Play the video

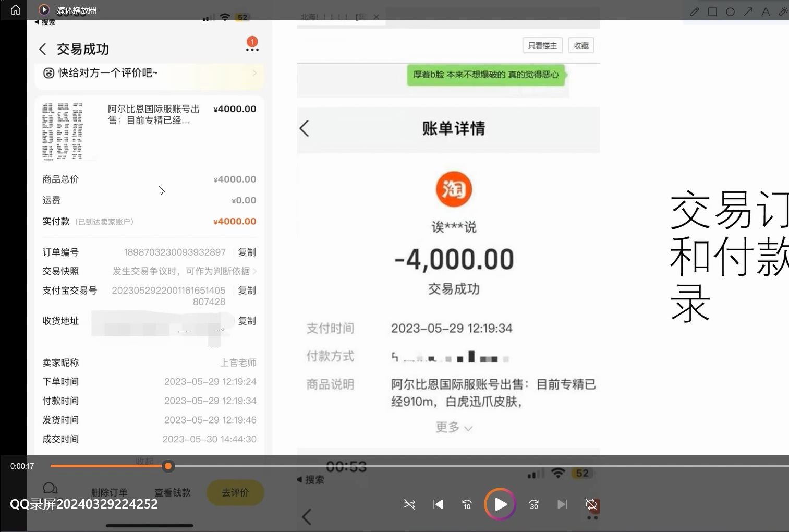pyautogui.click(x=500, y=504)
